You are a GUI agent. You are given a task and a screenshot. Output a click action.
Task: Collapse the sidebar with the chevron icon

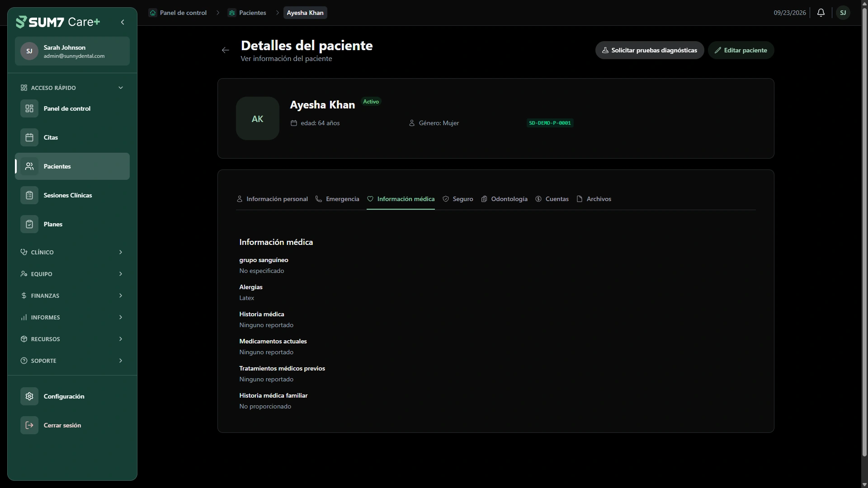pyautogui.click(x=123, y=22)
